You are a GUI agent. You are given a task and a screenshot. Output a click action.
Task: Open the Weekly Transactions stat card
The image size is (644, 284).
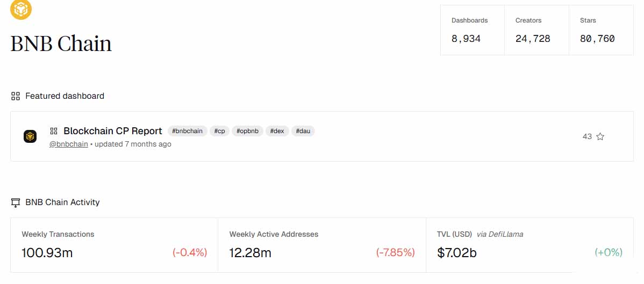tap(114, 245)
